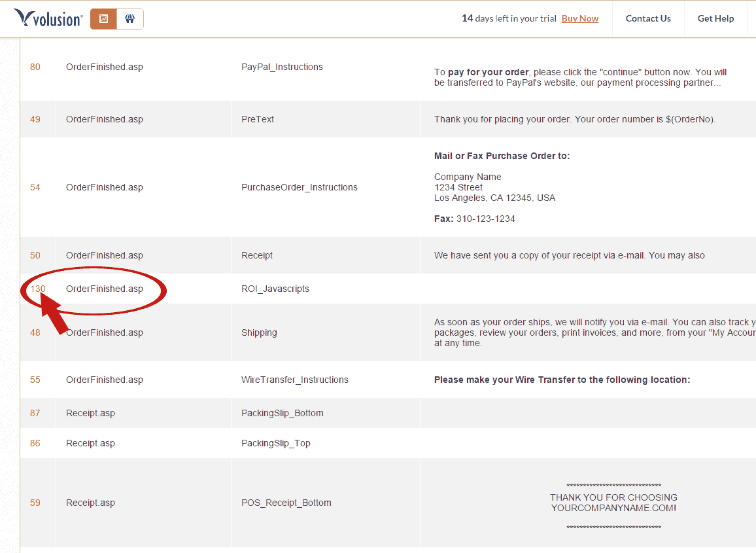Open article ID 55
The image size is (756, 553).
[x=35, y=380]
